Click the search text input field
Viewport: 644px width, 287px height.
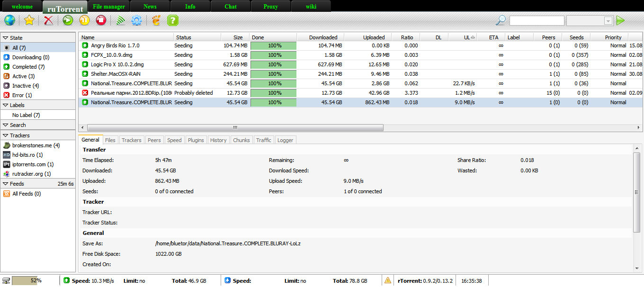click(x=537, y=20)
